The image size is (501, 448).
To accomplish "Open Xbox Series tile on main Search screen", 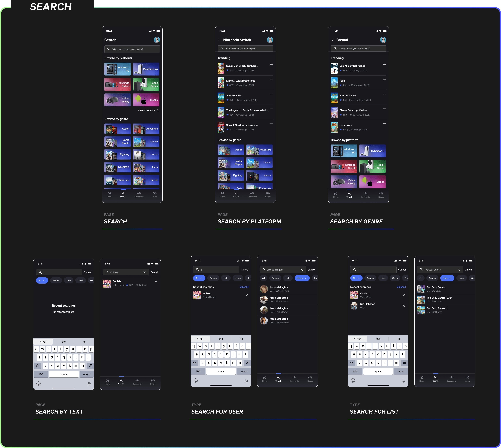I will tap(146, 84).
